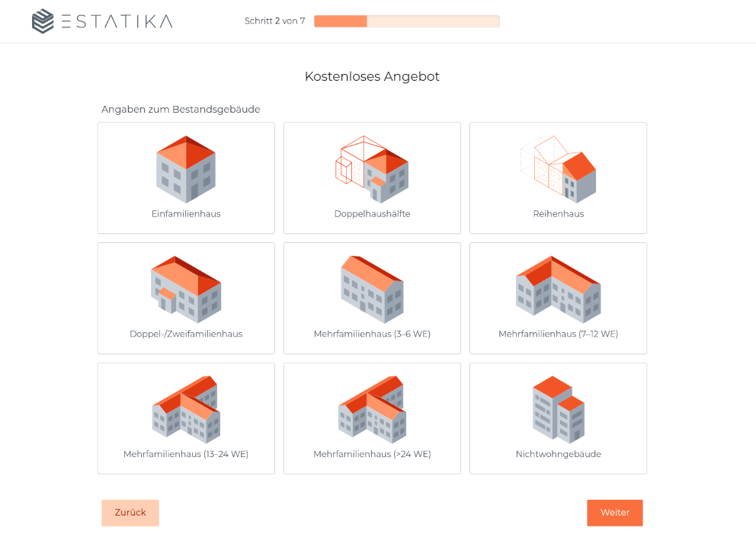The image size is (756, 544).
Task: Choose Mehrfamilienhaus (3–6 WE) building illustration
Action: pos(372,290)
